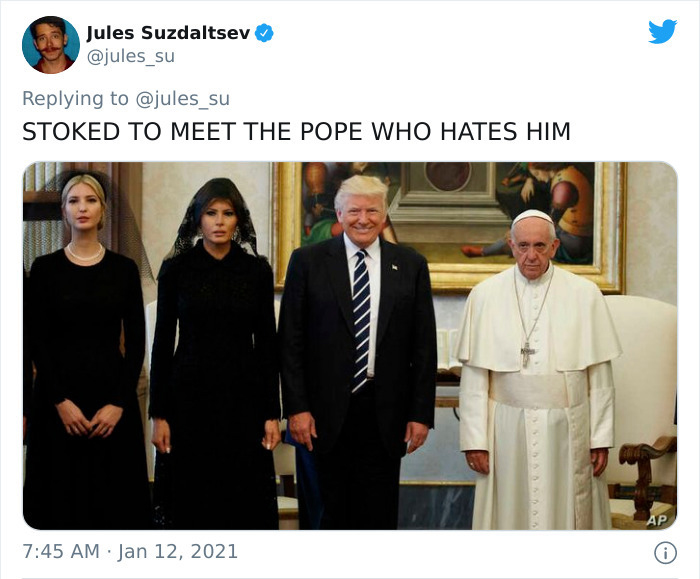Click the pearl necklace in the photo
The image size is (700, 579).
(84, 254)
